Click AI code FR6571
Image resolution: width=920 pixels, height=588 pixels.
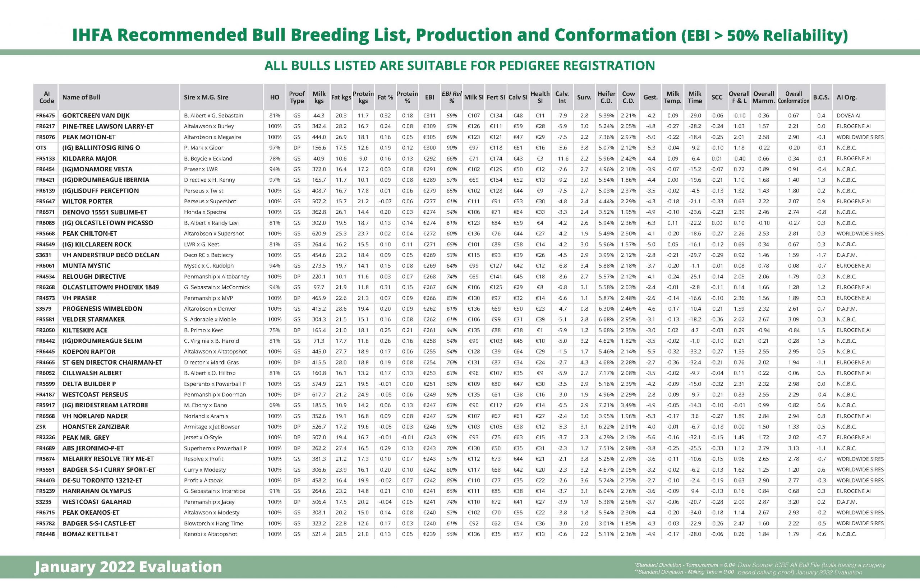46,212
